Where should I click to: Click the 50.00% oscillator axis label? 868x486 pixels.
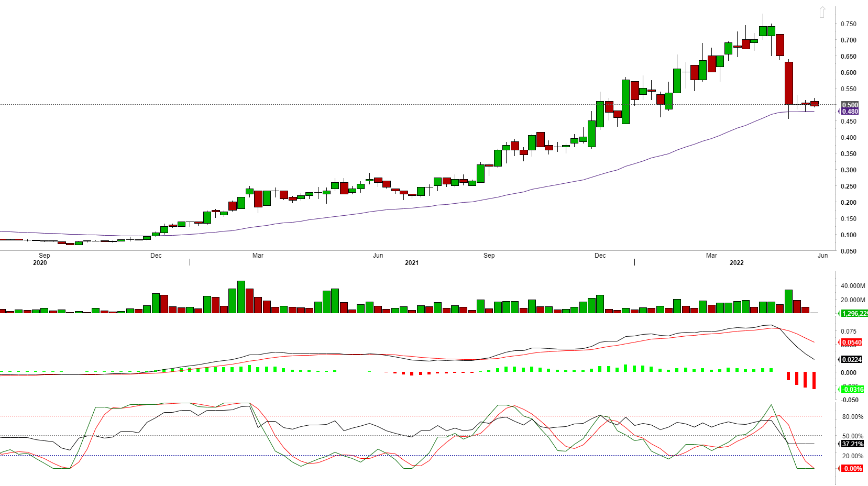click(853, 436)
